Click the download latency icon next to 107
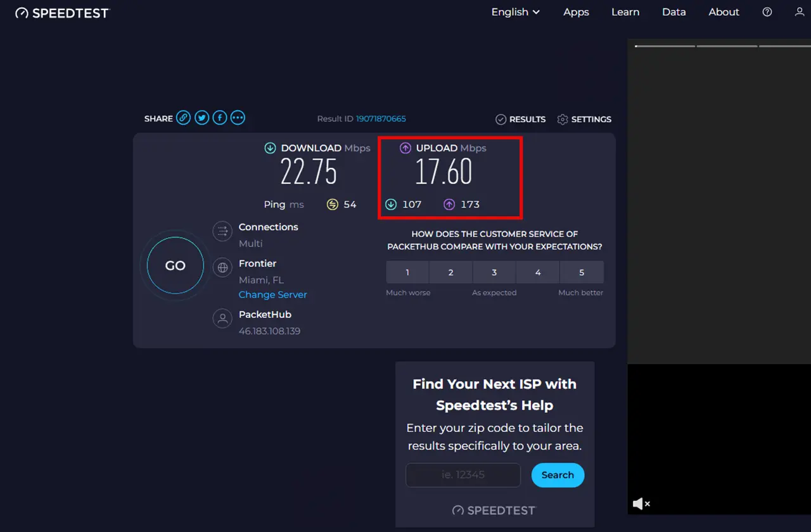The height and width of the screenshot is (532, 811). click(391, 205)
